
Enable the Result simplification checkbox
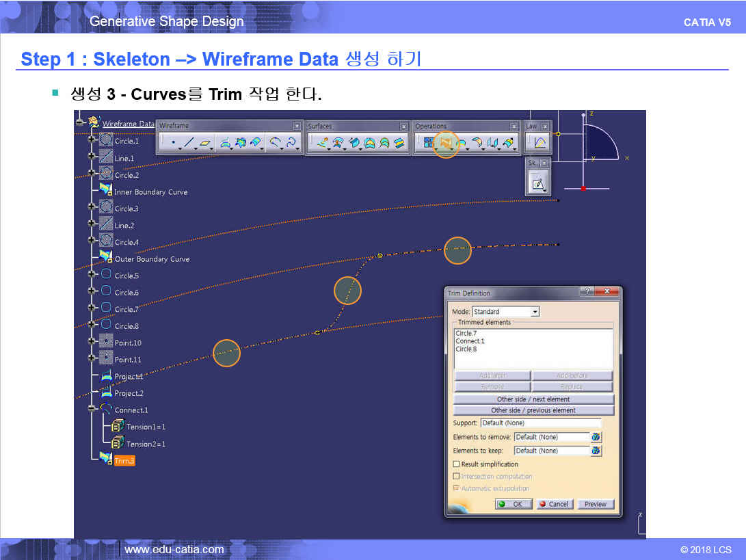456,464
